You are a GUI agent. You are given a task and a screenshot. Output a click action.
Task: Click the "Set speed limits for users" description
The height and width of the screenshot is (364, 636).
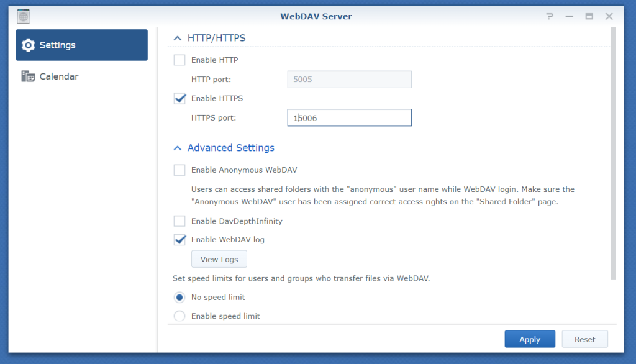click(x=301, y=278)
